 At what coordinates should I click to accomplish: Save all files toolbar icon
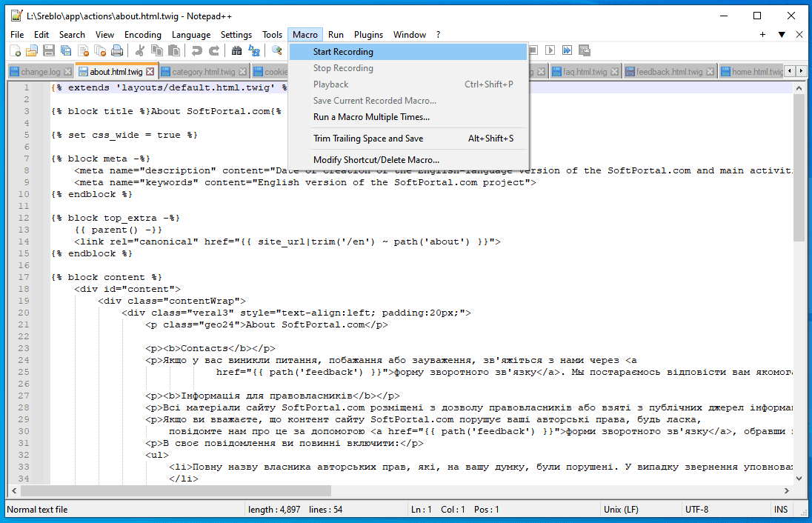coord(66,51)
